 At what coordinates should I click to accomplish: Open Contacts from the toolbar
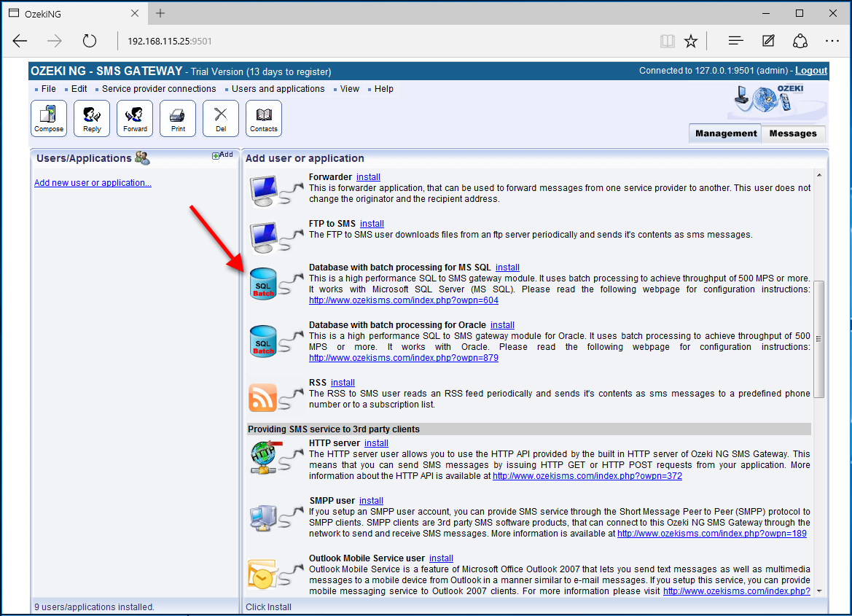[x=264, y=118]
